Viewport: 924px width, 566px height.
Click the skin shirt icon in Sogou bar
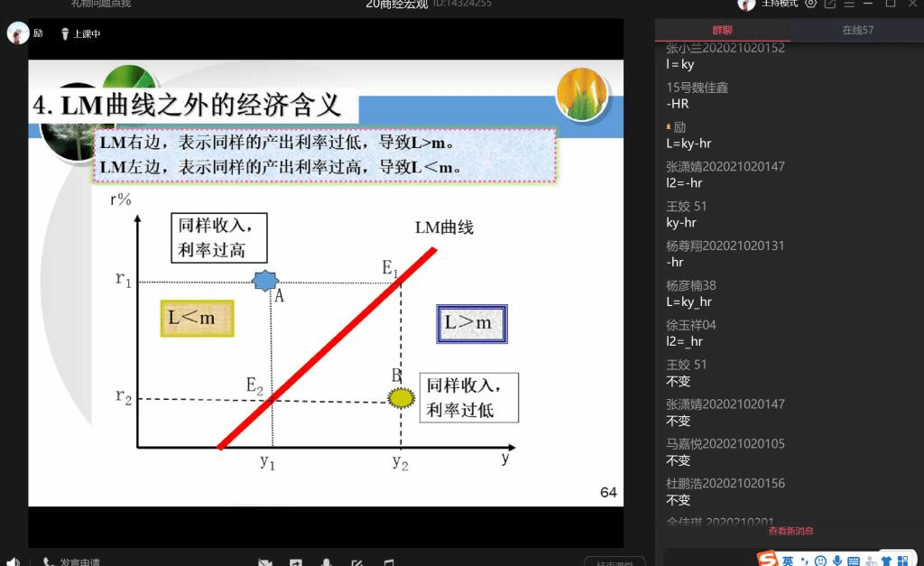[886, 561]
